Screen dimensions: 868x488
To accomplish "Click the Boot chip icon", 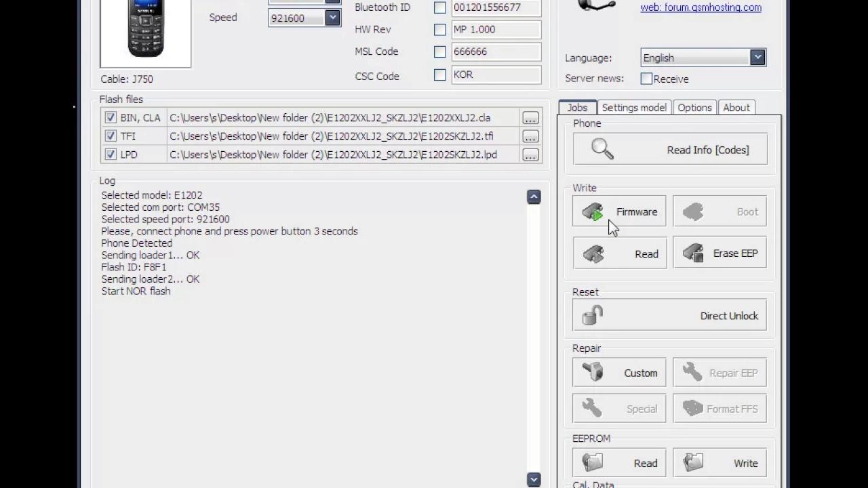I will point(693,212).
